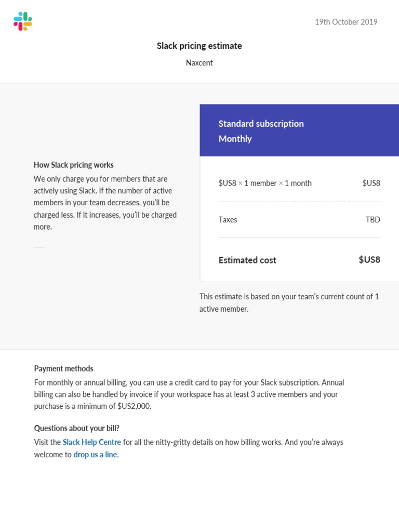The width and height of the screenshot is (399, 532).
Task: Click the small divider below pricing explanation
Action: pyautogui.click(x=39, y=248)
